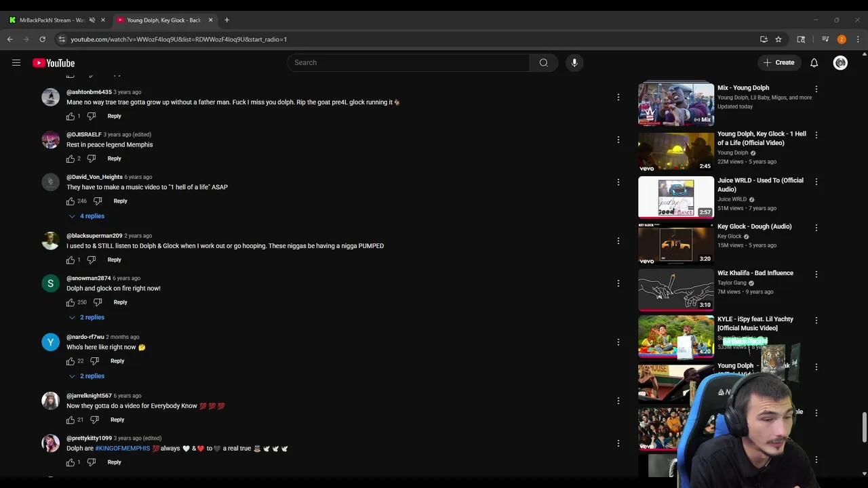
Task: Open the YouTube hamburger guide menu
Action: [16, 62]
